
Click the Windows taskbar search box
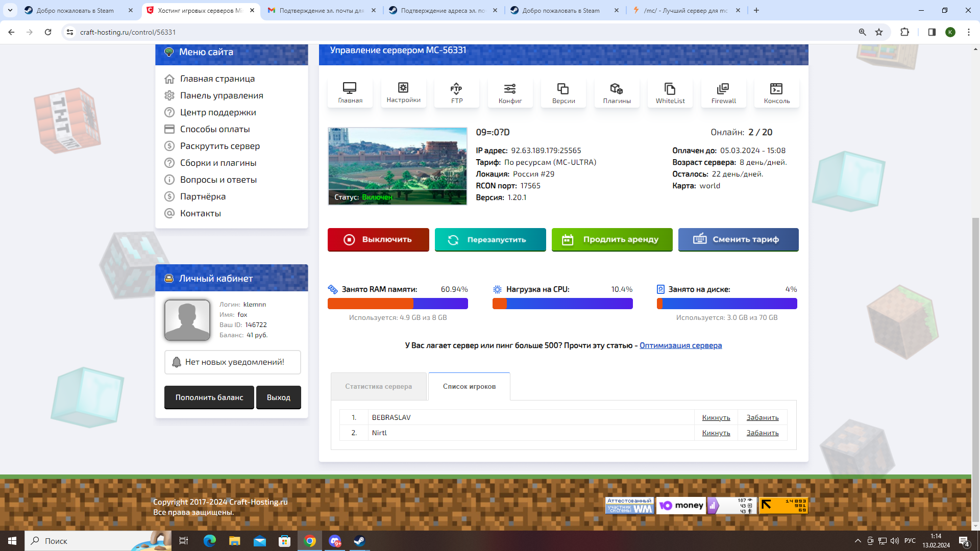click(97, 541)
